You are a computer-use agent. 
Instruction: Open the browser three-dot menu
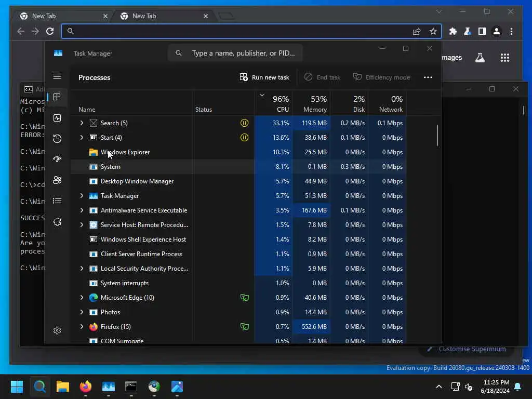tap(511, 31)
